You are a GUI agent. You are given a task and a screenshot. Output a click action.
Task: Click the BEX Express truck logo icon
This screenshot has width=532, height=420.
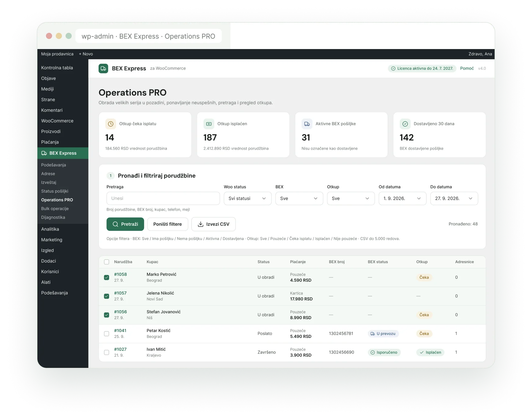[103, 68]
